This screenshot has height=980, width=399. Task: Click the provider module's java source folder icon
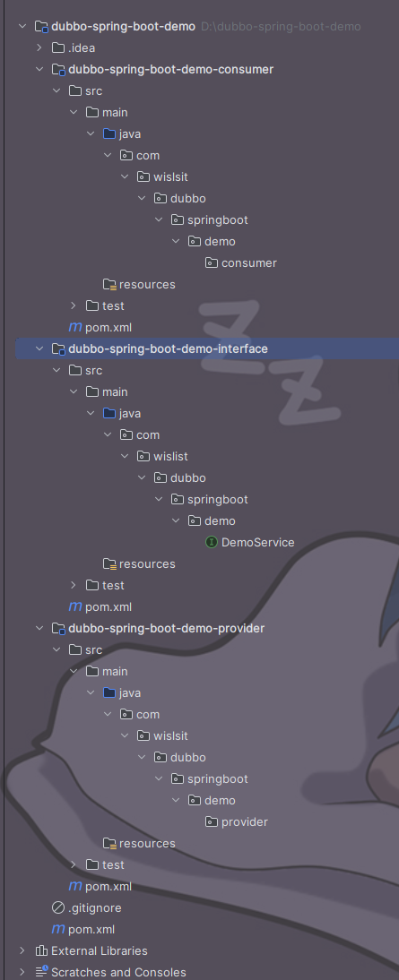pos(109,692)
